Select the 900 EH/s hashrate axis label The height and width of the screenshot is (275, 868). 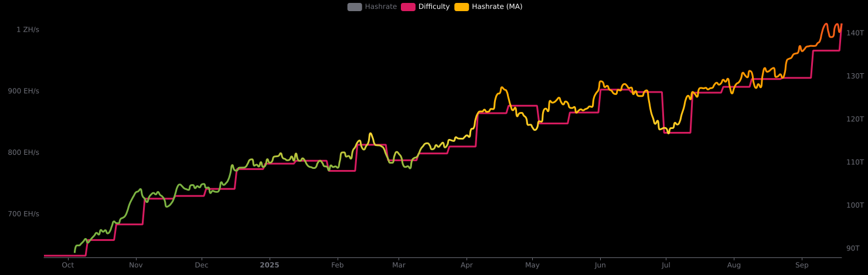[23, 91]
